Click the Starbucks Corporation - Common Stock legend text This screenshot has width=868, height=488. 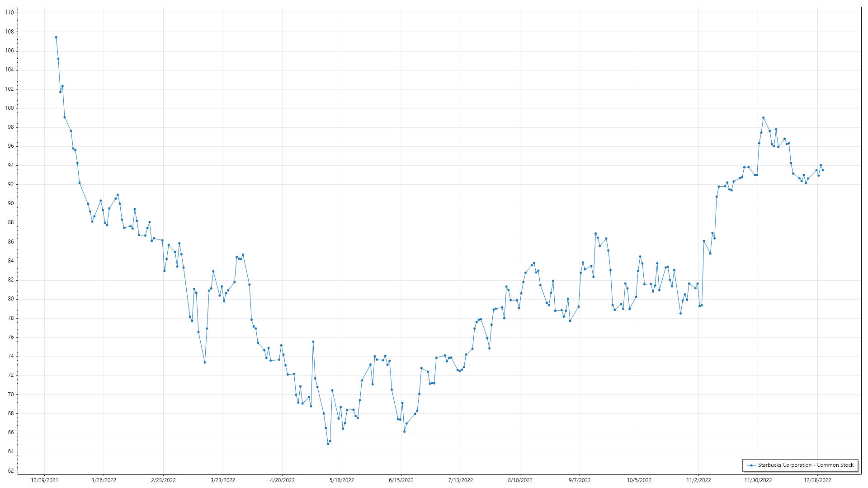coord(806,465)
